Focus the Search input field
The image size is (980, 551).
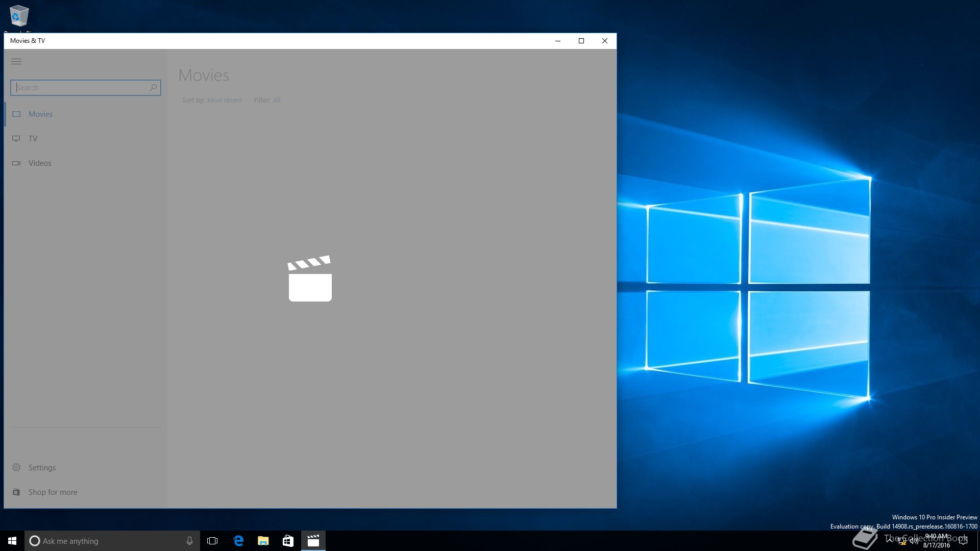pos(86,88)
